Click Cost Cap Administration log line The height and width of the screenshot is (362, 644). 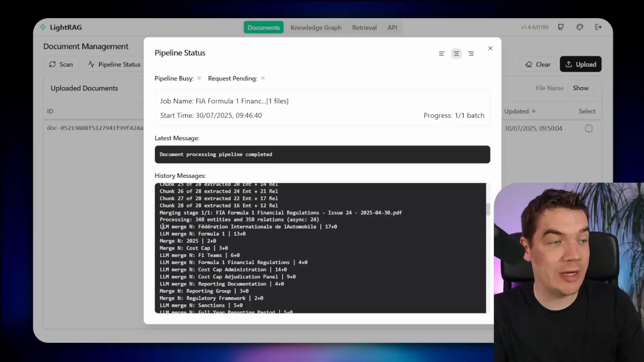(x=223, y=269)
